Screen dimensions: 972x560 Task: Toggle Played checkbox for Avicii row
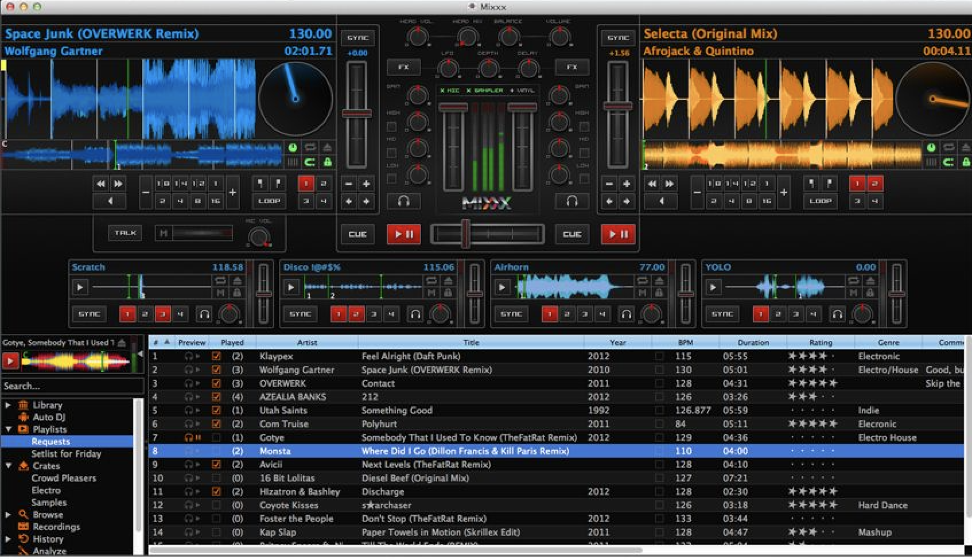coord(216,465)
